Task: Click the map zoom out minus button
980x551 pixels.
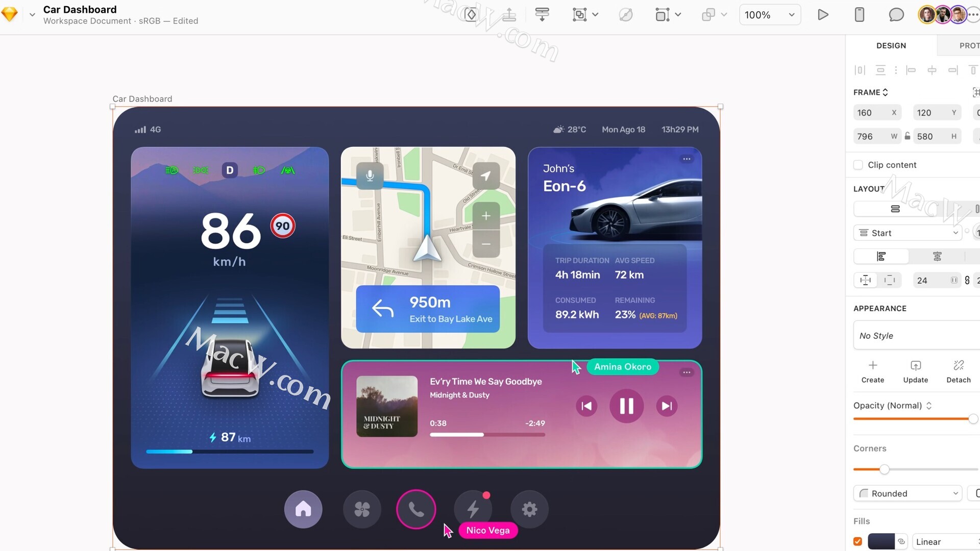Action: 486,244
